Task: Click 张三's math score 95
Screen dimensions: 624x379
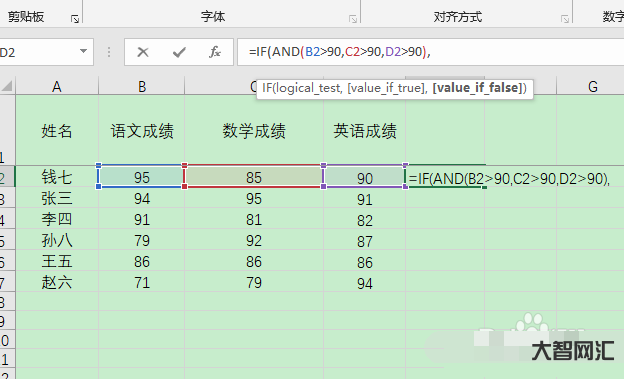Action: 254,198
